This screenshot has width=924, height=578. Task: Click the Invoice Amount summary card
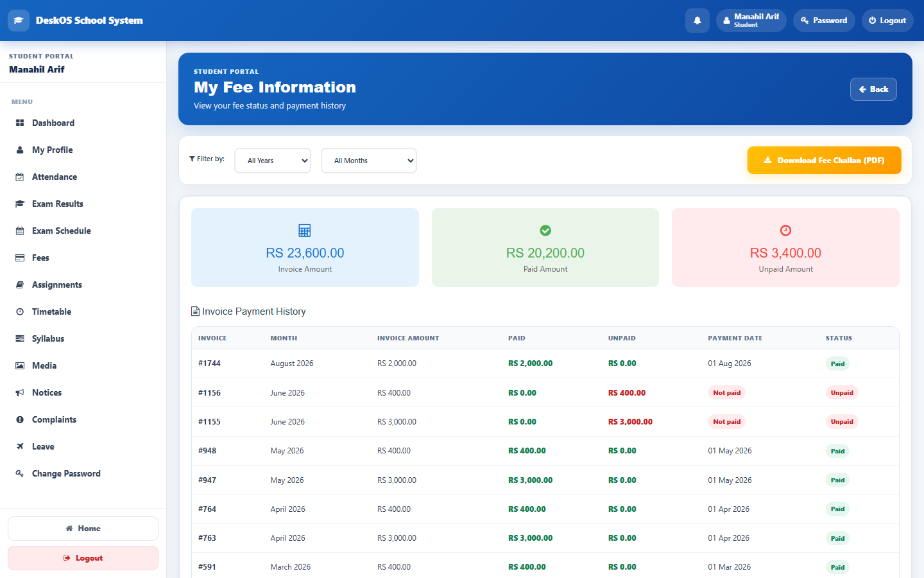(x=305, y=247)
